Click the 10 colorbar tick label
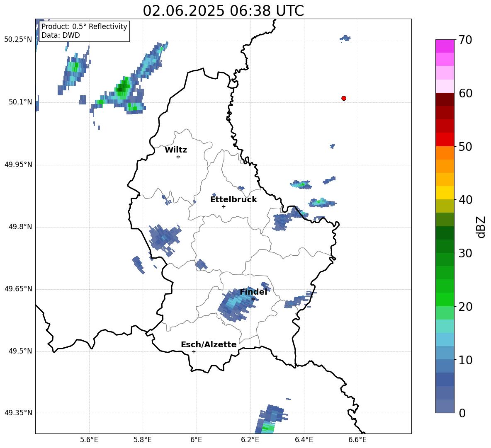 pos(465,360)
